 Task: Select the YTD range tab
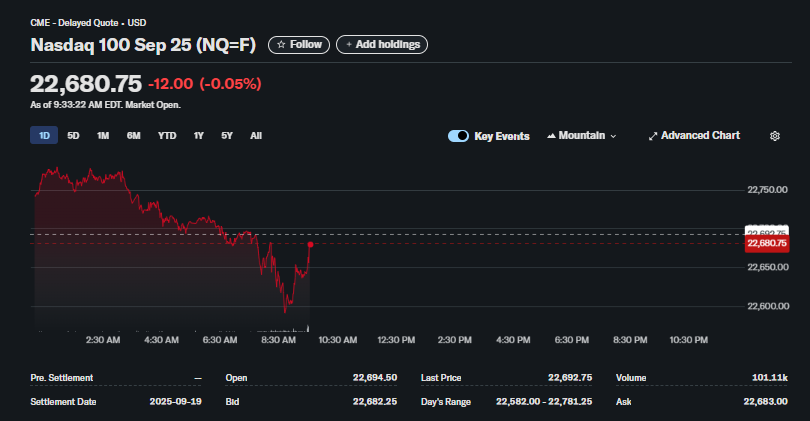167,135
